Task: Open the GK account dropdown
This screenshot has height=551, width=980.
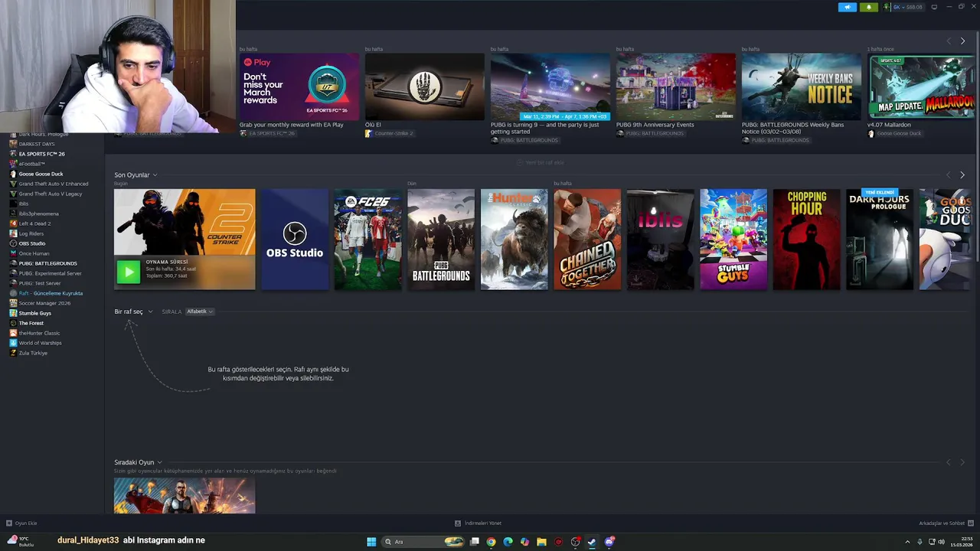Action: (908, 7)
